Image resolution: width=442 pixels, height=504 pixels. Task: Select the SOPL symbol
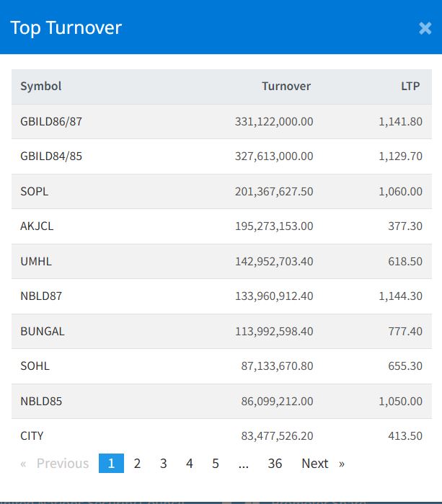pos(35,191)
